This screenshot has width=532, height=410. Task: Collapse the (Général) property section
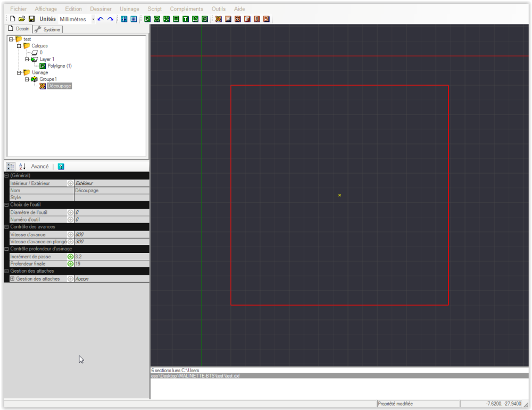(x=6, y=176)
